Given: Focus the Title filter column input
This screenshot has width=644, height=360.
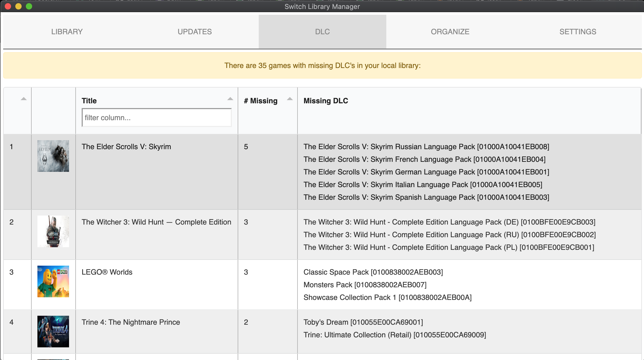Looking at the screenshot, I should pyautogui.click(x=157, y=118).
